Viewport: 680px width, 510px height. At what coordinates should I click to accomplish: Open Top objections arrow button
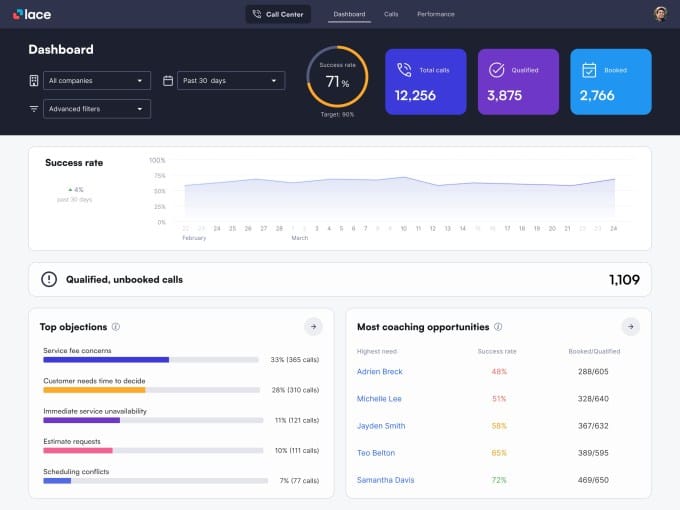click(x=312, y=326)
